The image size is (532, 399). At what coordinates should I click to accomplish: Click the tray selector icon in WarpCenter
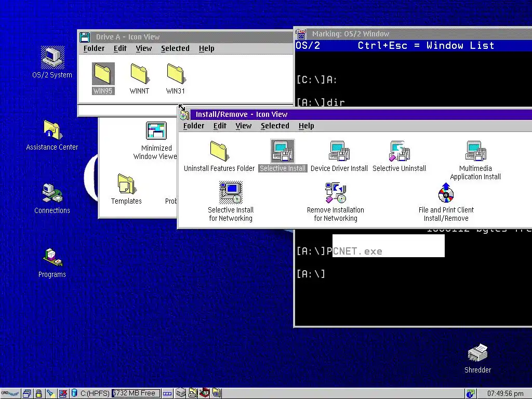click(167, 394)
